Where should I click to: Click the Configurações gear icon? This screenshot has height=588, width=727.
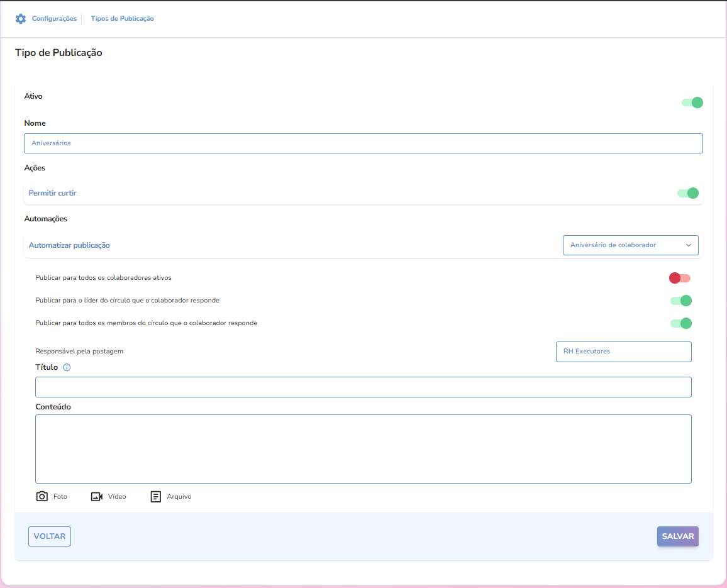21,19
